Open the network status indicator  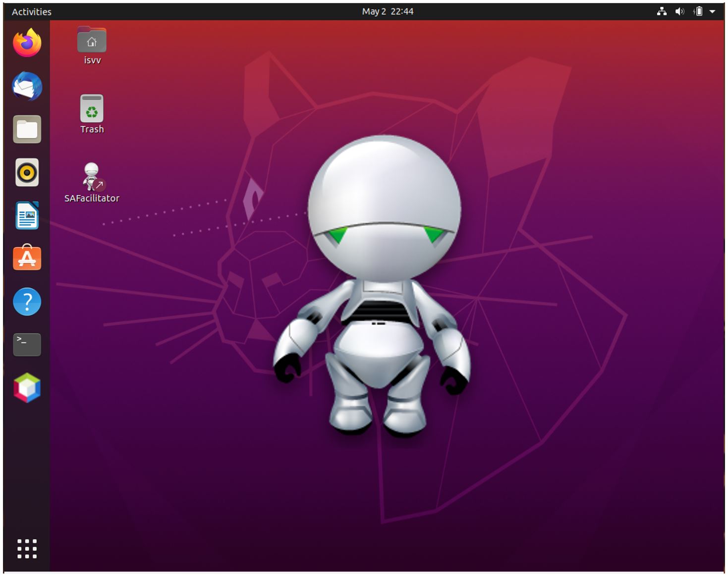[x=661, y=11]
